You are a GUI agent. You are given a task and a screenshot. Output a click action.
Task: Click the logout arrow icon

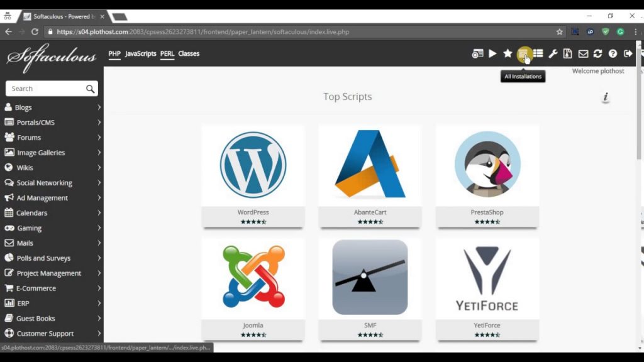tap(628, 53)
